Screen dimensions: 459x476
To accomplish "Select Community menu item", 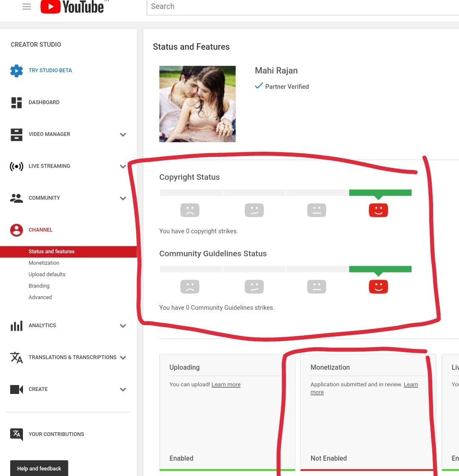I will (44, 198).
